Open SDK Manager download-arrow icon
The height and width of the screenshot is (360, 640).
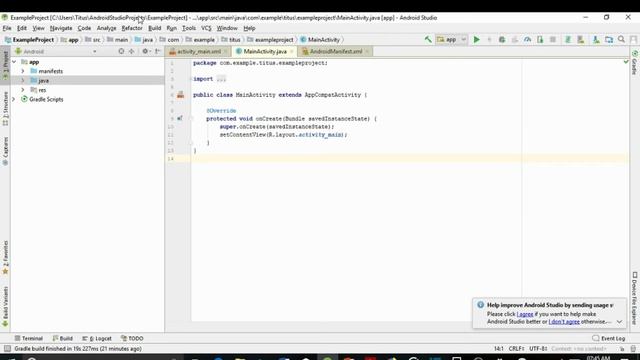(596, 40)
